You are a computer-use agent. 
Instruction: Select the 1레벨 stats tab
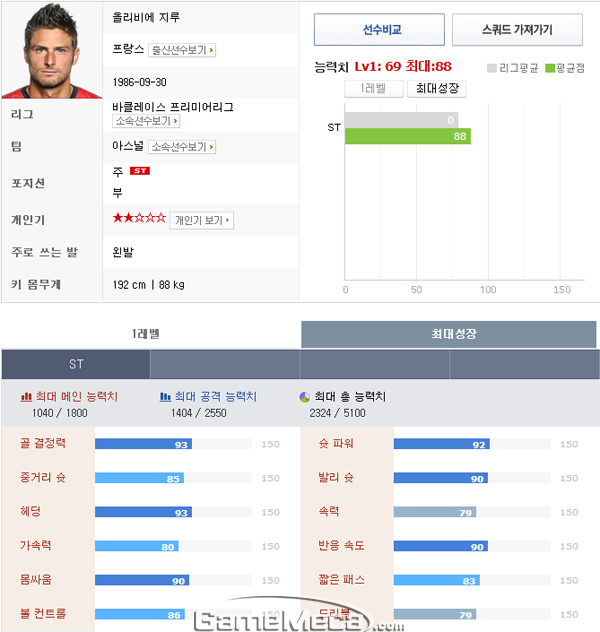click(146, 334)
